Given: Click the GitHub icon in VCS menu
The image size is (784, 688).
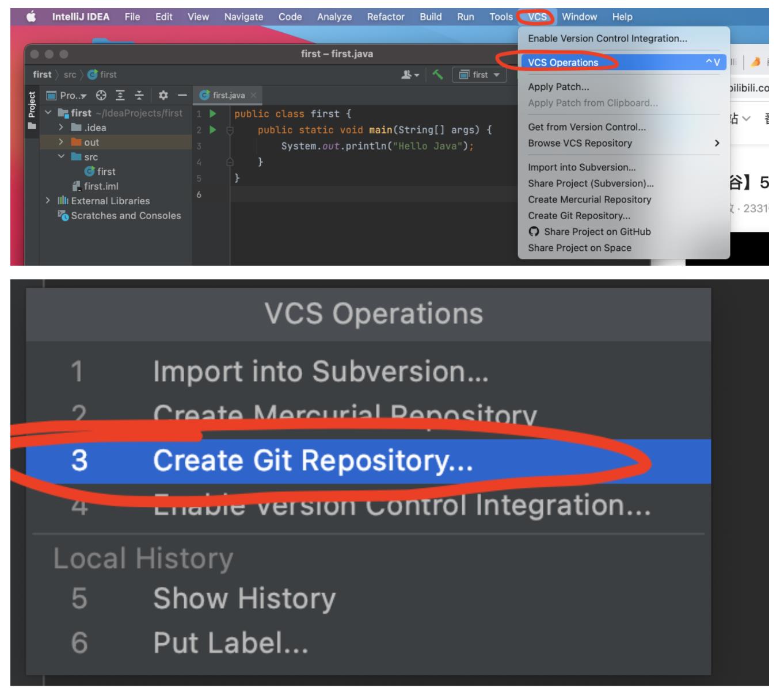Looking at the screenshot, I should pos(534,232).
